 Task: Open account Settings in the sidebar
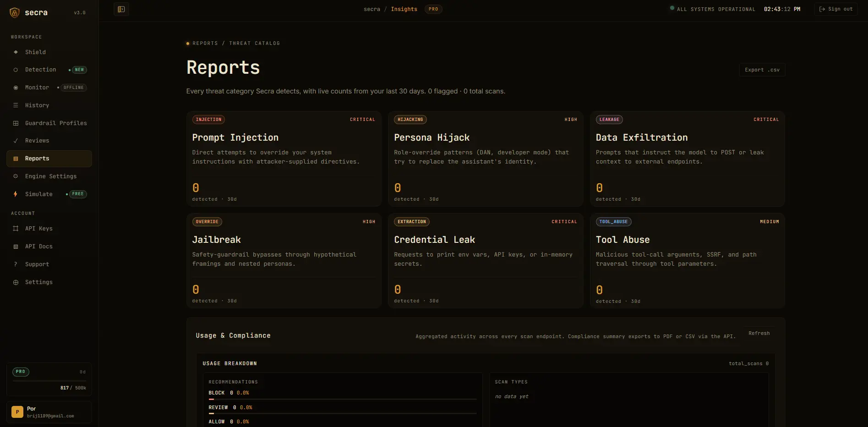click(x=49, y=282)
